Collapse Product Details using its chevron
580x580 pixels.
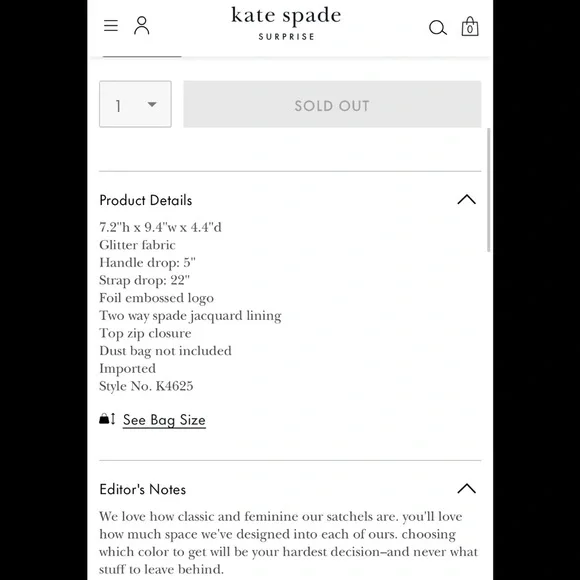click(466, 199)
